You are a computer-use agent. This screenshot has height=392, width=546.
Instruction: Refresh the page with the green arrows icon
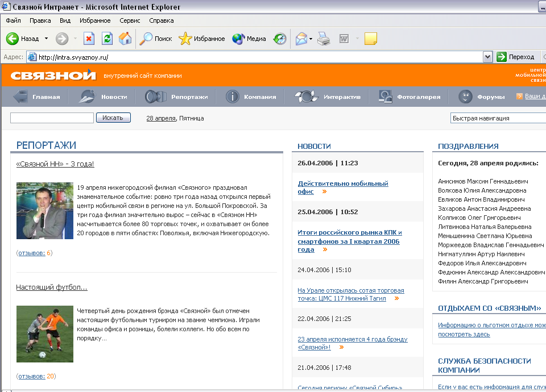click(107, 39)
